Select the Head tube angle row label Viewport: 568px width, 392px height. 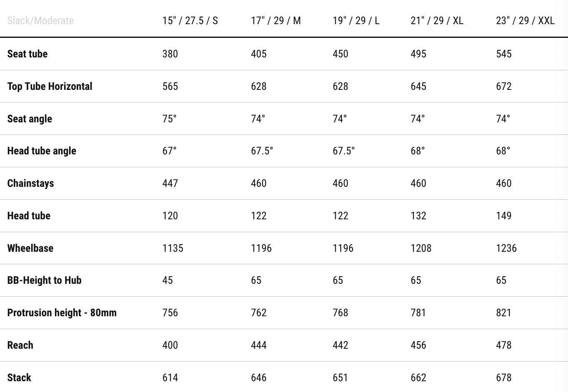pyautogui.click(x=42, y=151)
